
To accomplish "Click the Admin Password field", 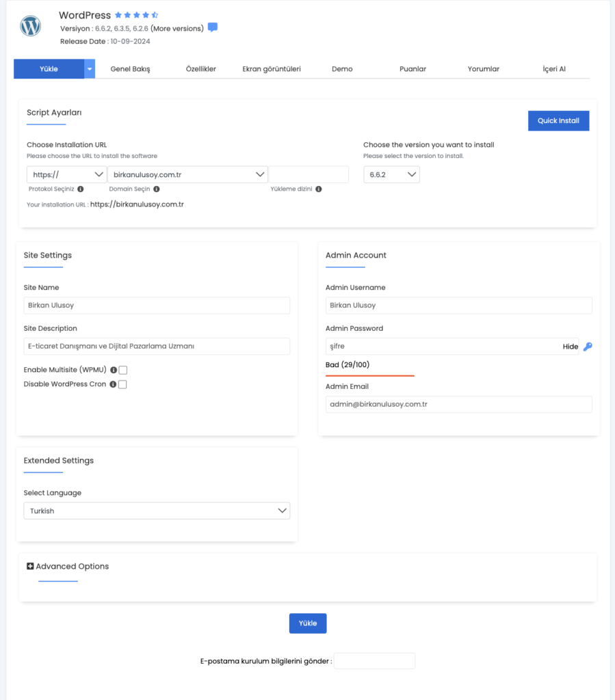I will [452, 346].
